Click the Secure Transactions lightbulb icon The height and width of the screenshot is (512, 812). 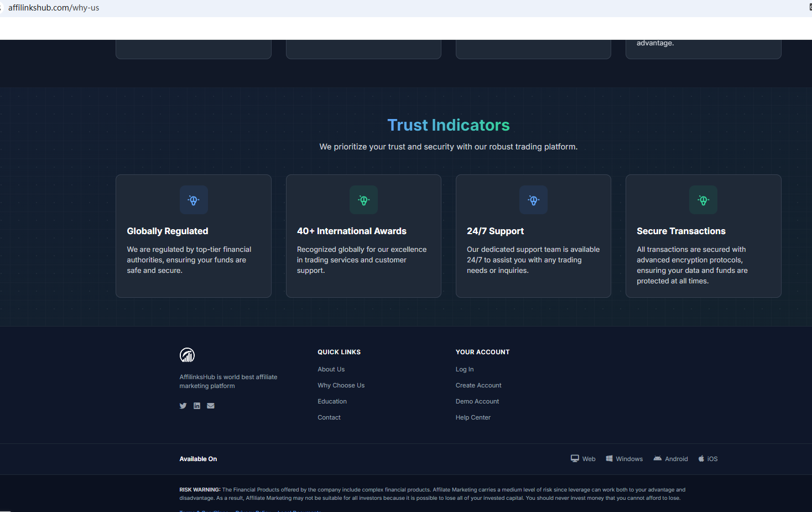point(703,200)
